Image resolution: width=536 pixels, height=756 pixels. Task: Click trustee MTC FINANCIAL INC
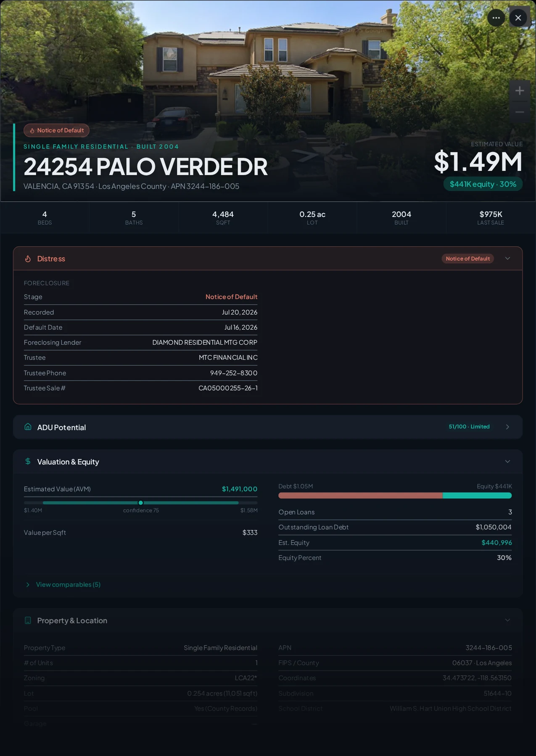pos(228,358)
